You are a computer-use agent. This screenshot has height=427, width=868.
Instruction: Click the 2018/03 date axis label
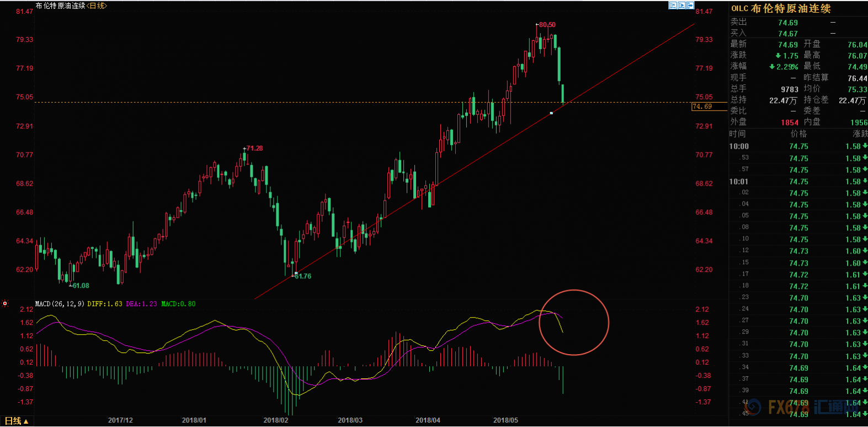(350, 420)
